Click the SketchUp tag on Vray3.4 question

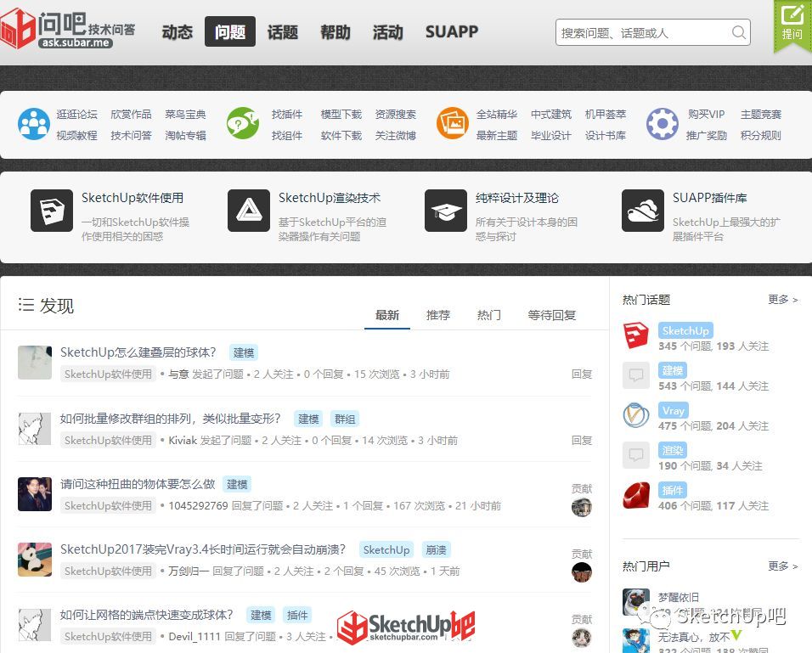pos(386,549)
